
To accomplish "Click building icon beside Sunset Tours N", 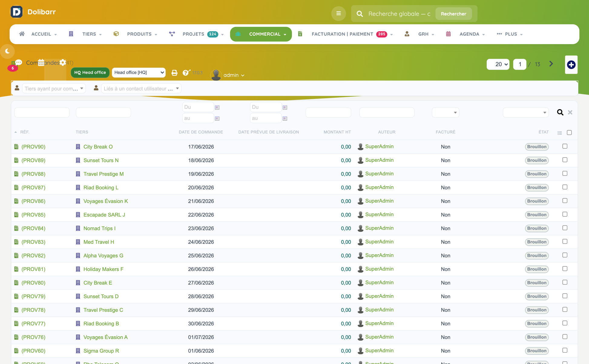I will point(78,160).
